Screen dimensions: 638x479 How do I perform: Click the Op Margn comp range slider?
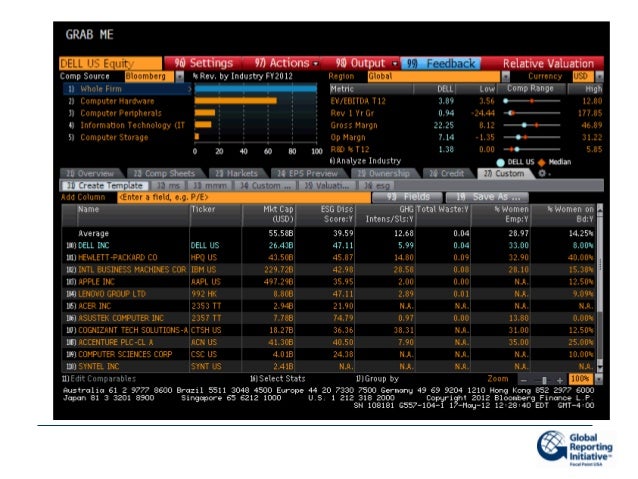coord(532,138)
